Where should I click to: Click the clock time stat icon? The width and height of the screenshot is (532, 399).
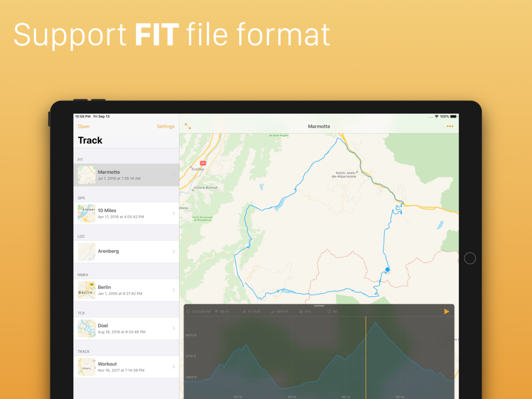click(188, 311)
